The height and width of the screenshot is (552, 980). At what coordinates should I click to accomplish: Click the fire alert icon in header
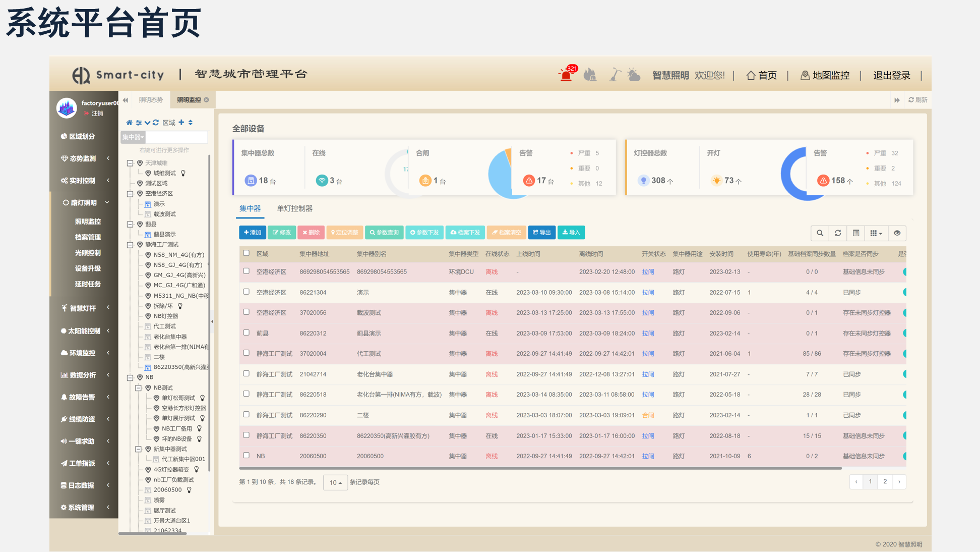click(x=590, y=75)
